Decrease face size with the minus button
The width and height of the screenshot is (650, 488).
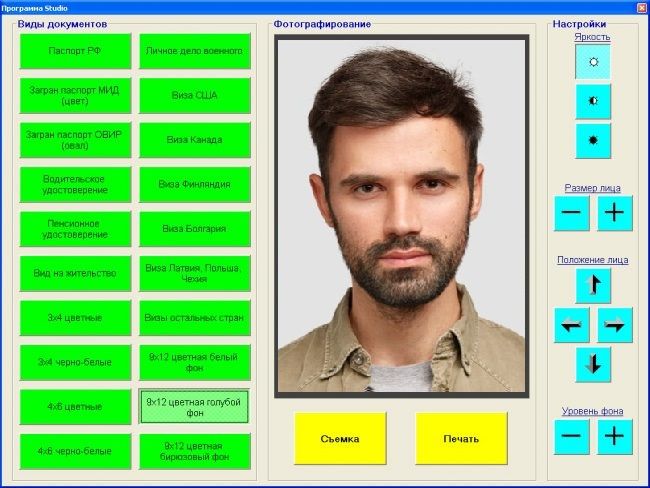tap(572, 212)
